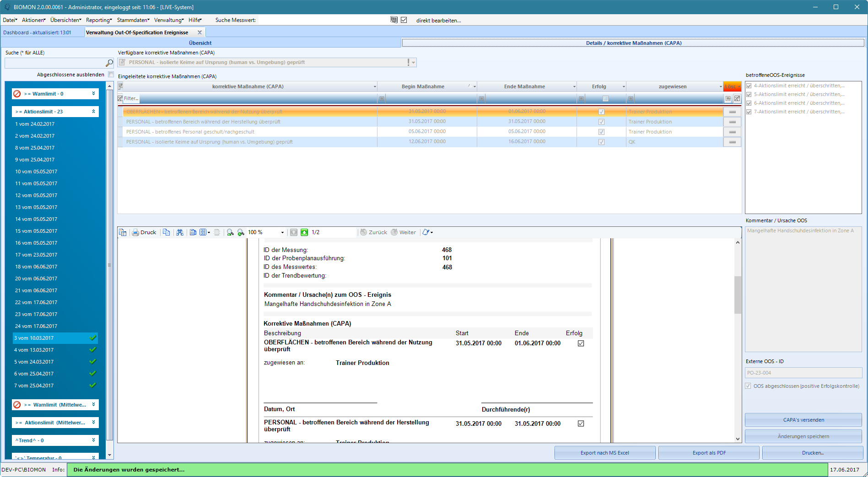Toggle the '4-Aktionslimit erreicht' checkbox
This screenshot has width=868, height=477.
[x=749, y=86]
